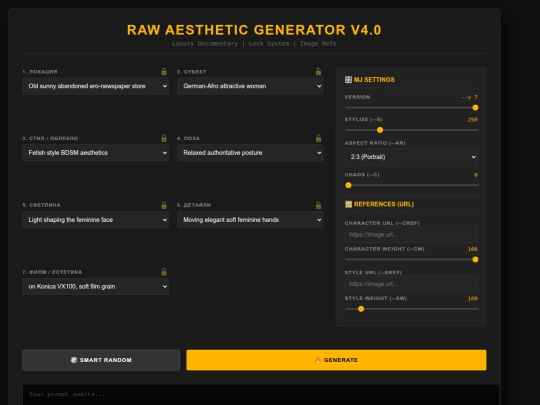540x405 pixels.
Task: Toggle the lock for 7. Филм / Естетика
Action: pyautogui.click(x=164, y=272)
